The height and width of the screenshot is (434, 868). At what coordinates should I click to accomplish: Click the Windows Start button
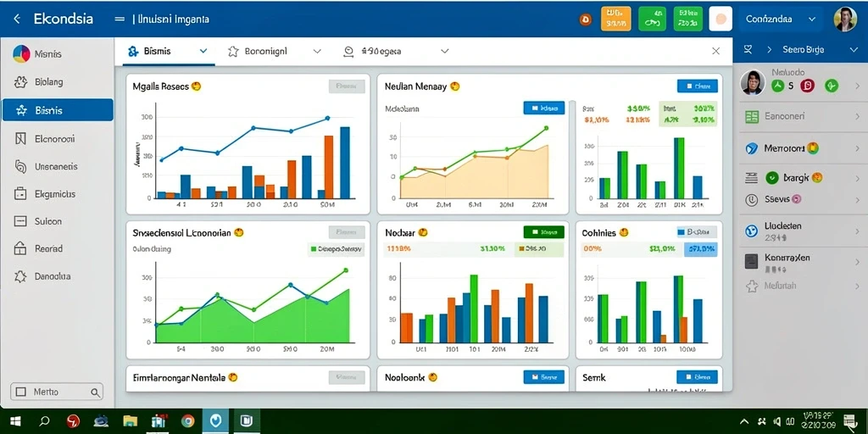tap(14, 422)
